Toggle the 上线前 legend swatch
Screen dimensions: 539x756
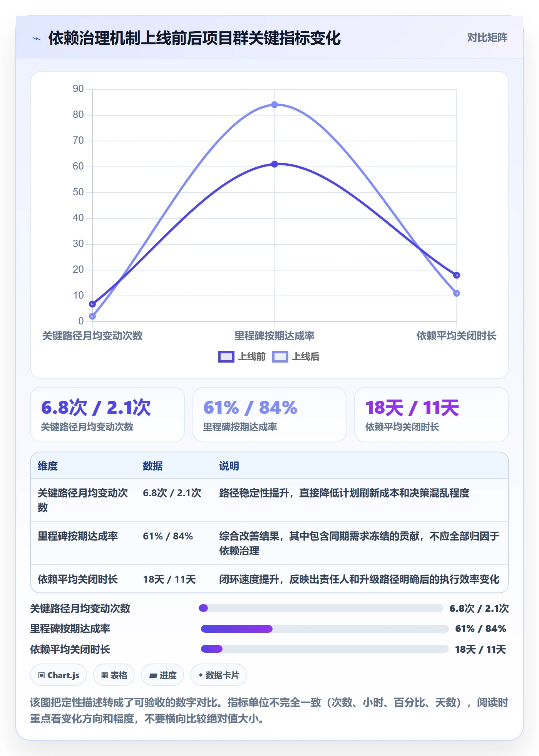[x=226, y=357]
